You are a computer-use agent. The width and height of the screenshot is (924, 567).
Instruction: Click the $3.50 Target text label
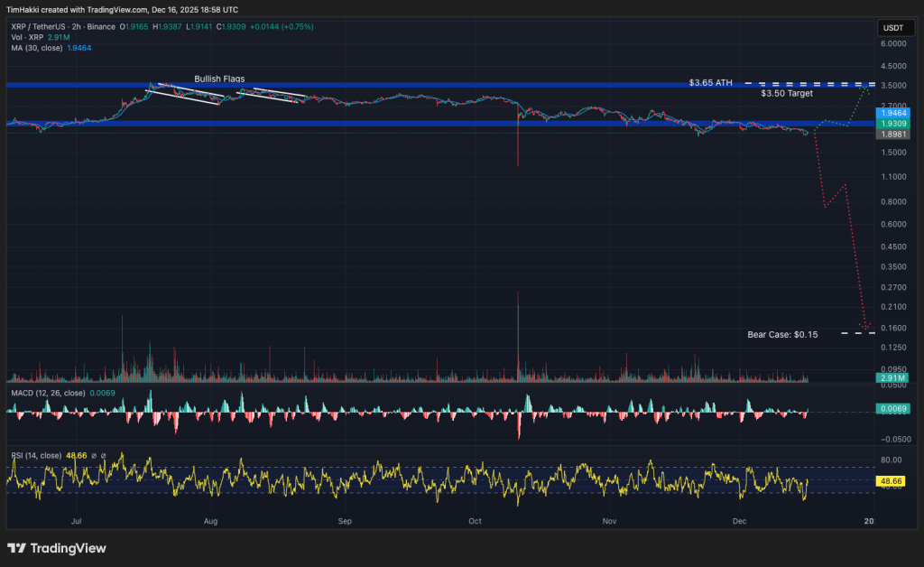point(788,93)
